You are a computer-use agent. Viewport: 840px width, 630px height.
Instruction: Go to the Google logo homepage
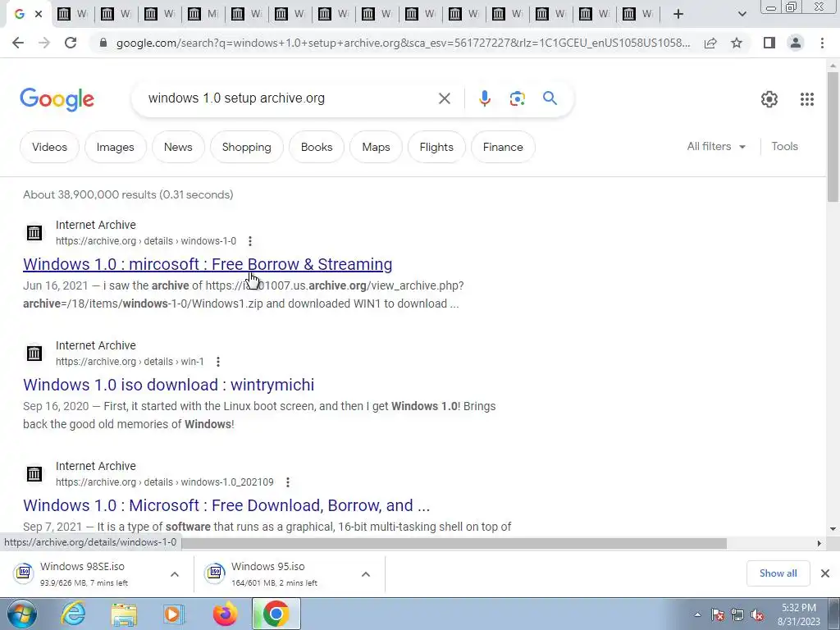click(57, 99)
